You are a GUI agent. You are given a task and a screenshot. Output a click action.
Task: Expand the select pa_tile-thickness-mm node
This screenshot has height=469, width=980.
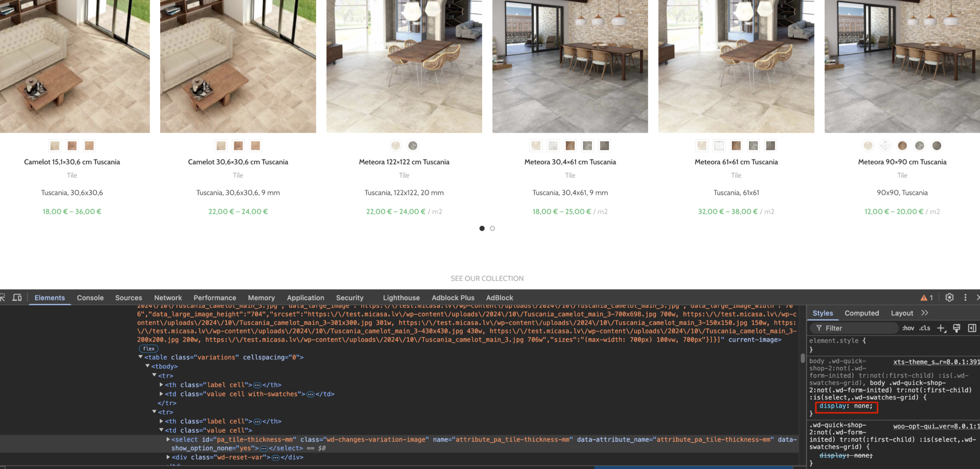click(168, 439)
